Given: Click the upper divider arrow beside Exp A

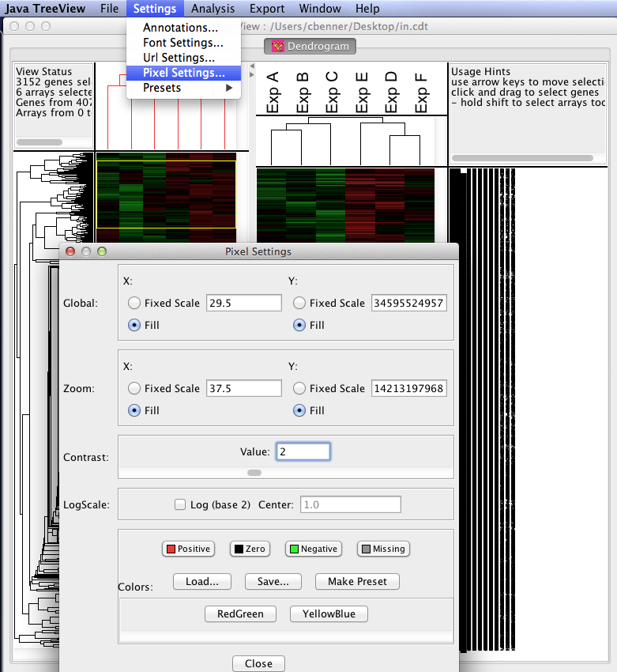Looking at the screenshot, I should 252,66.
